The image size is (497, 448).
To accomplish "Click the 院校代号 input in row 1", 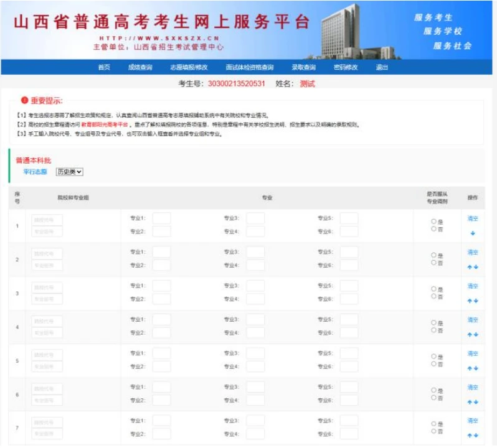I will 47,220.
